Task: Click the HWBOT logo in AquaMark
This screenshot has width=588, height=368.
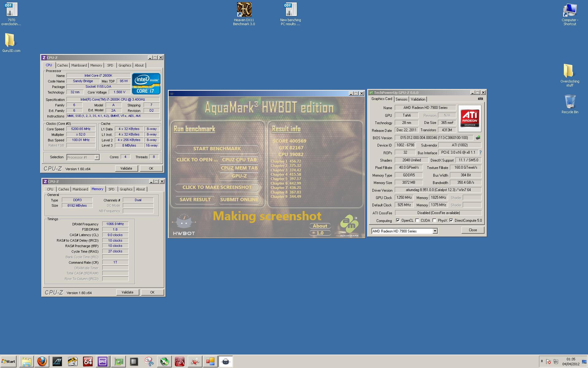Action: tap(184, 224)
